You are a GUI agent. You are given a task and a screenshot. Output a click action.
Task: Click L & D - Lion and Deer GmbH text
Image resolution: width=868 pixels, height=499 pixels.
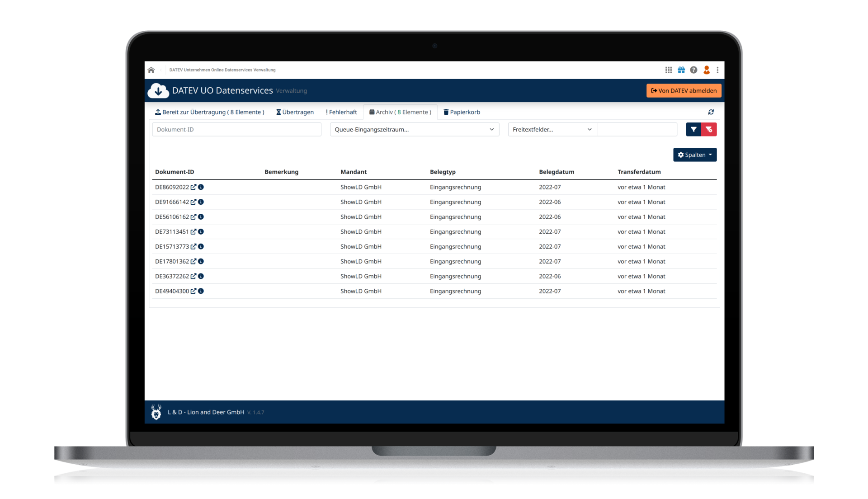206,412
